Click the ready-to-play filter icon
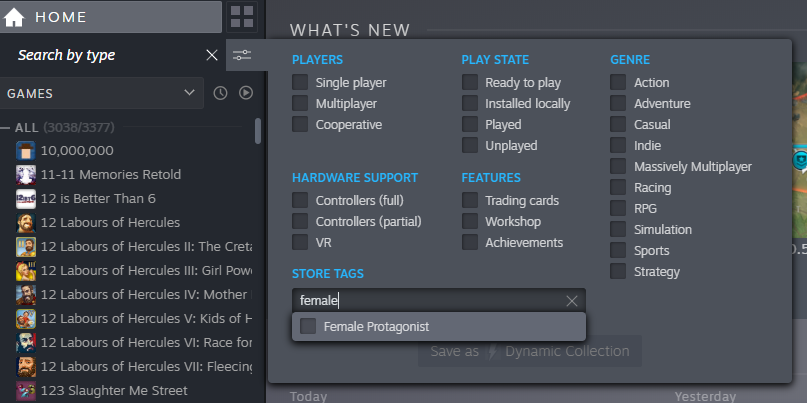 pyautogui.click(x=245, y=93)
